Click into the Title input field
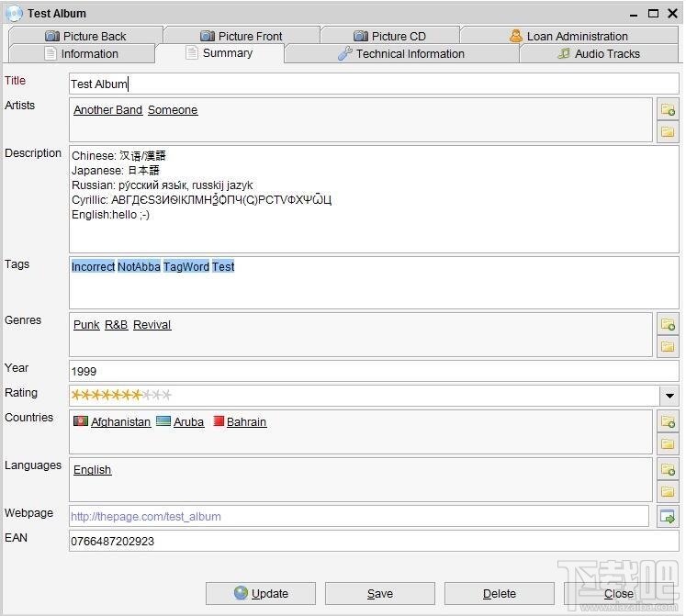Viewport: 686px width, 616px height. pyautogui.click(x=374, y=84)
